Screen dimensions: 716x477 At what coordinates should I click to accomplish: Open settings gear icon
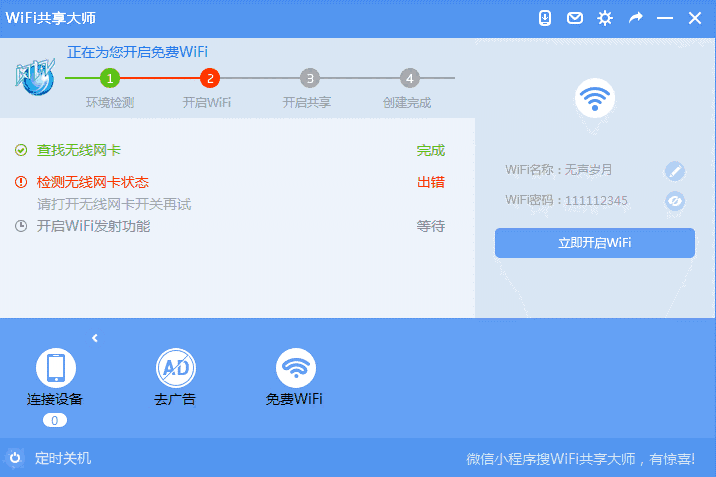tap(605, 18)
